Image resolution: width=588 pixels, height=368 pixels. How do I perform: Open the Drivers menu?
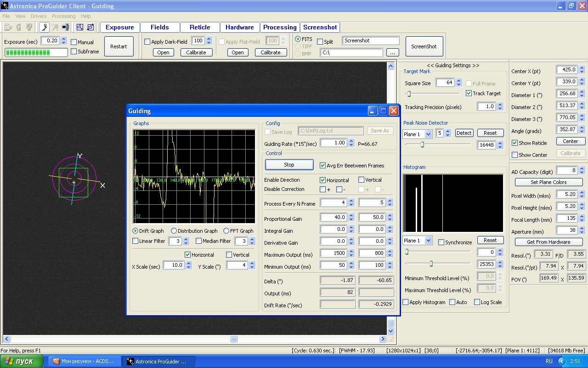click(39, 16)
